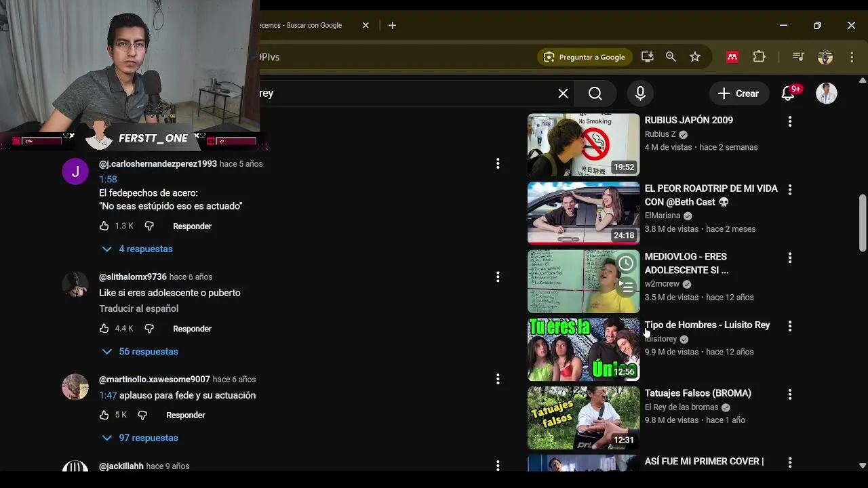Like the martinolio.xawesome9007 comment
This screenshot has width=868, height=488.
pos(104,415)
